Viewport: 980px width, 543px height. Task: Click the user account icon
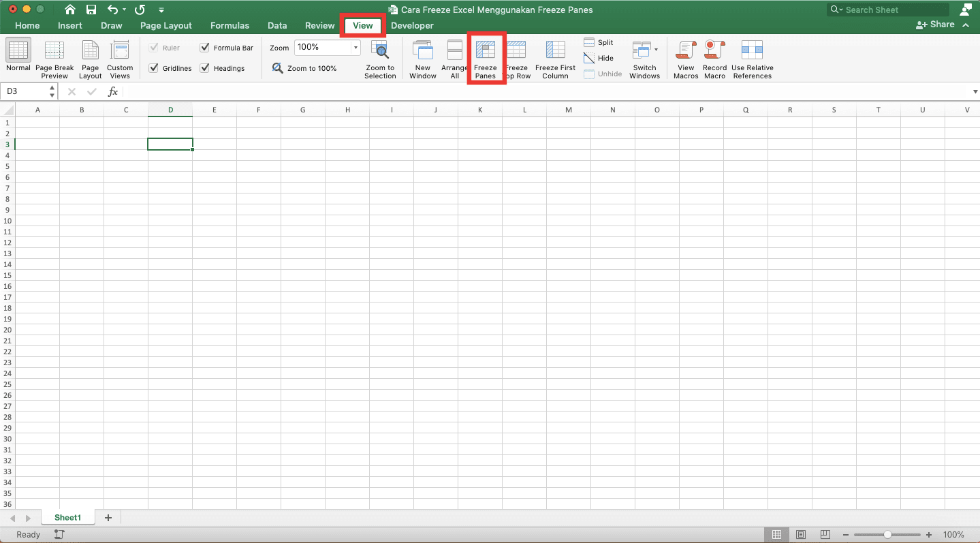[x=965, y=10]
